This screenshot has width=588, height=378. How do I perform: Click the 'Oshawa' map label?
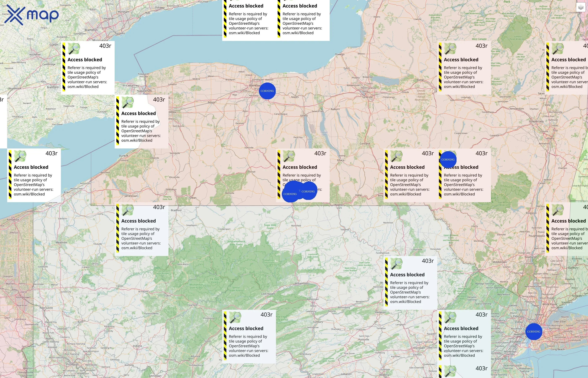pyautogui.click(x=160, y=7)
